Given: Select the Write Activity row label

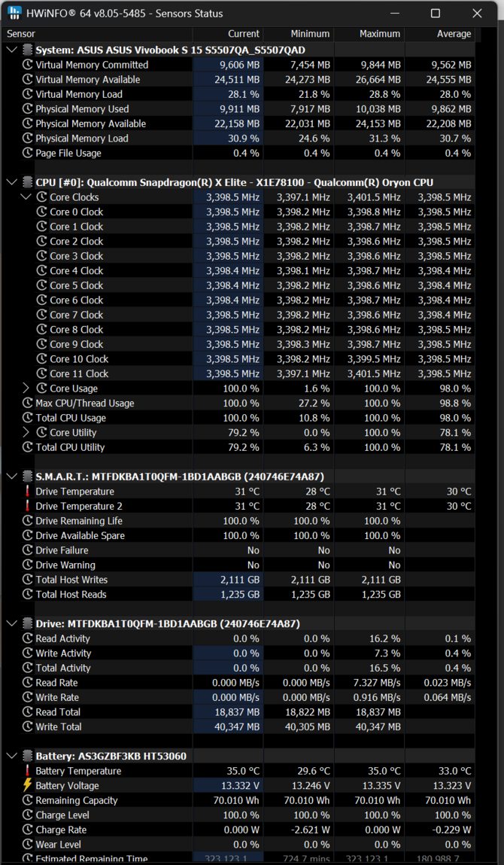Looking at the screenshot, I should [x=63, y=653].
